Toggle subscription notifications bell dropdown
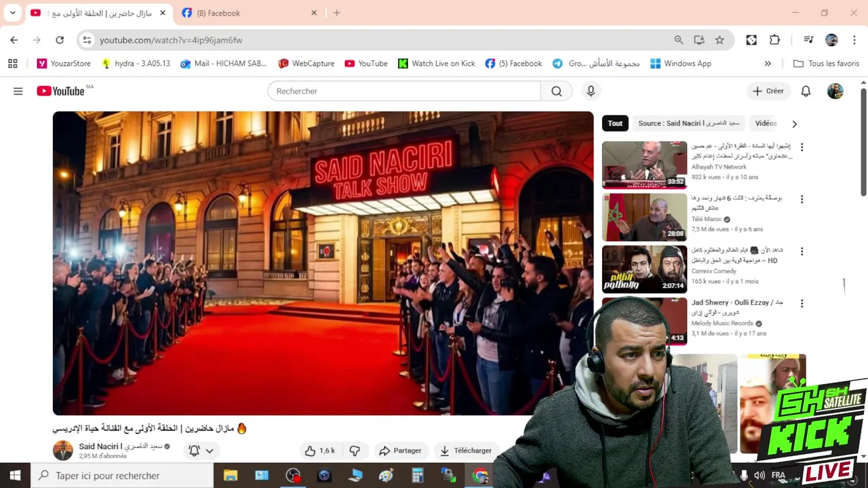 (201, 451)
